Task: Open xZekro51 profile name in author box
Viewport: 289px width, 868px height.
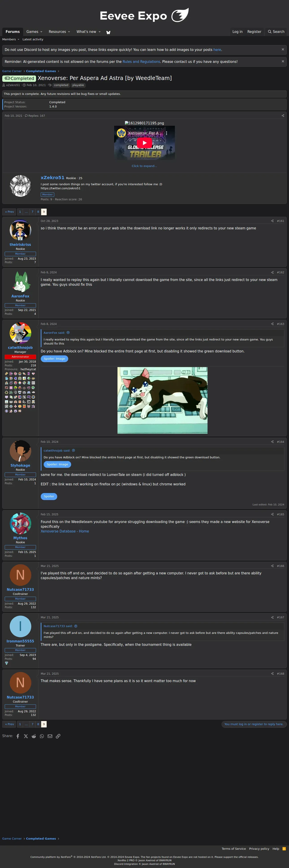Action: coord(52,178)
